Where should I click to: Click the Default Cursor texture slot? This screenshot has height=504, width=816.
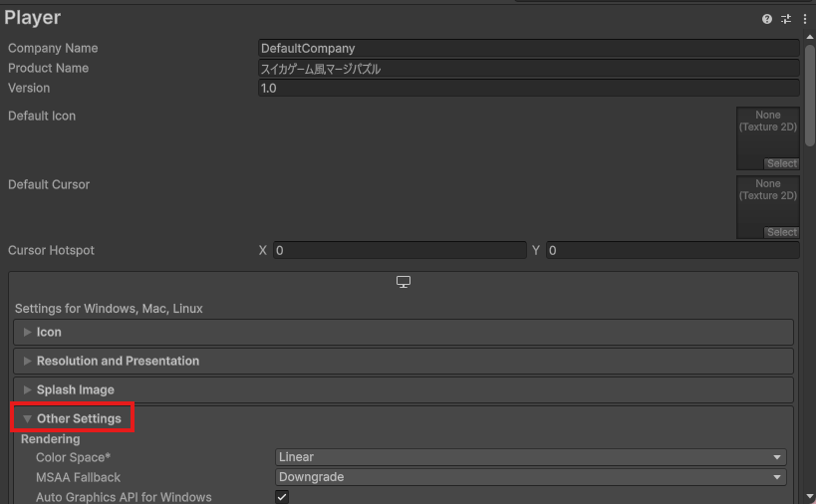point(767,207)
